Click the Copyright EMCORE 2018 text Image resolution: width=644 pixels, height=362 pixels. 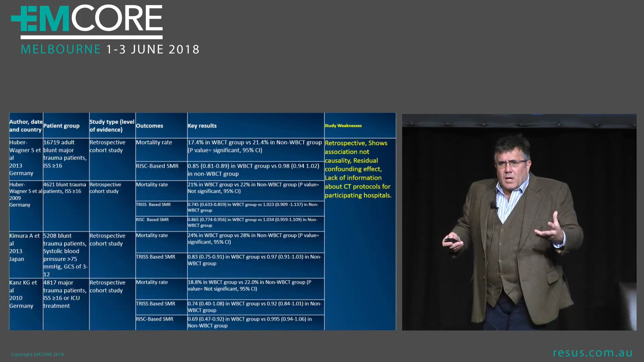tap(37, 354)
